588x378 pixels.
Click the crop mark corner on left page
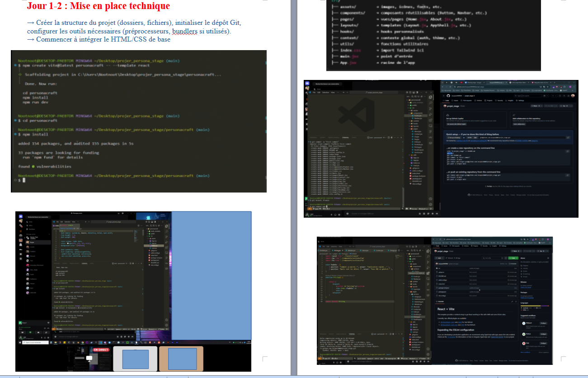point(265,359)
